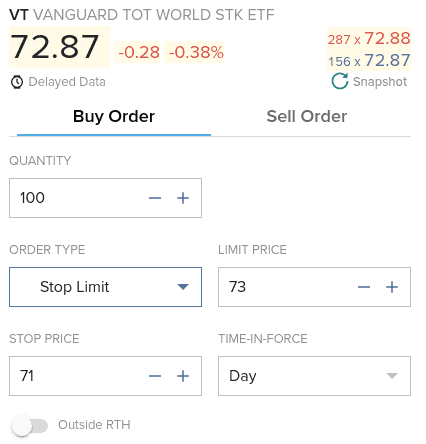Click the ask price 72.88
426x444 pixels.
point(387,38)
